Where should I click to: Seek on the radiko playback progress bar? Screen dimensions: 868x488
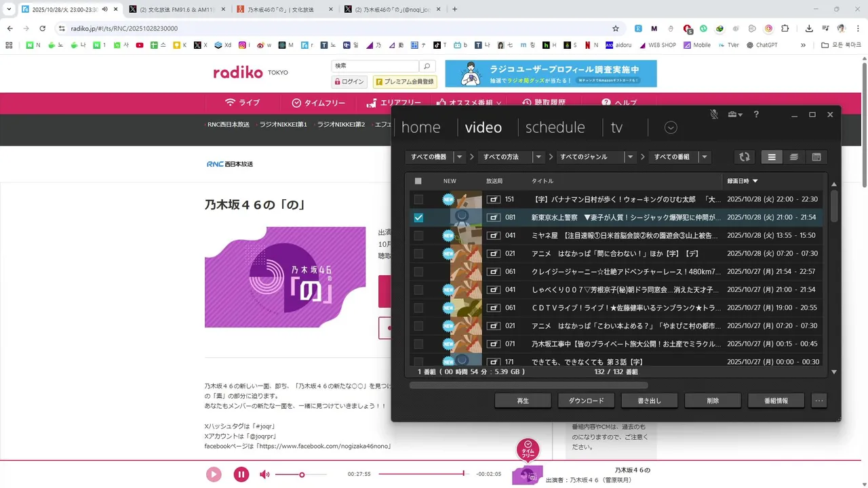pos(423,474)
